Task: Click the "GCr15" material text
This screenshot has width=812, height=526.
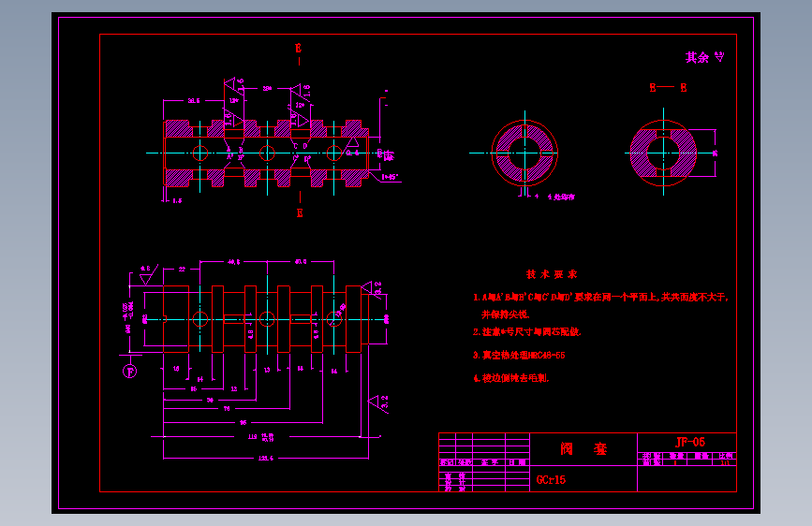Action: point(551,480)
